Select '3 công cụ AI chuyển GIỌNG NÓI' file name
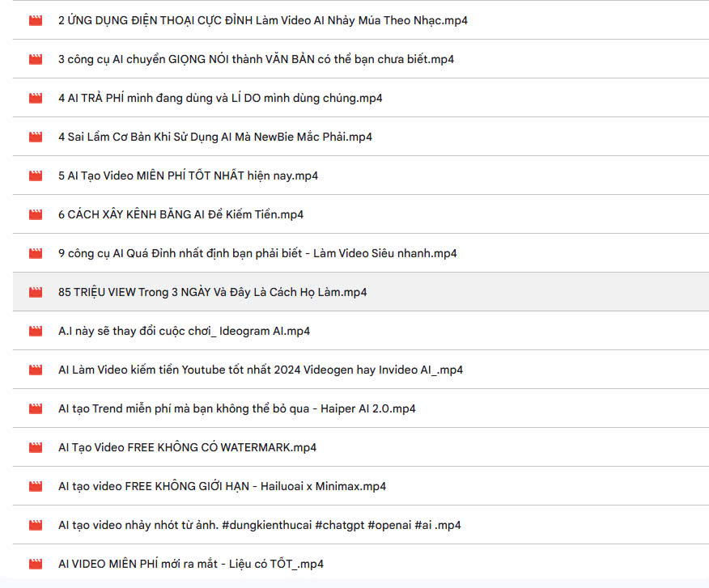This screenshot has height=588, width=709. pyautogui.click(x=256, y=59)
